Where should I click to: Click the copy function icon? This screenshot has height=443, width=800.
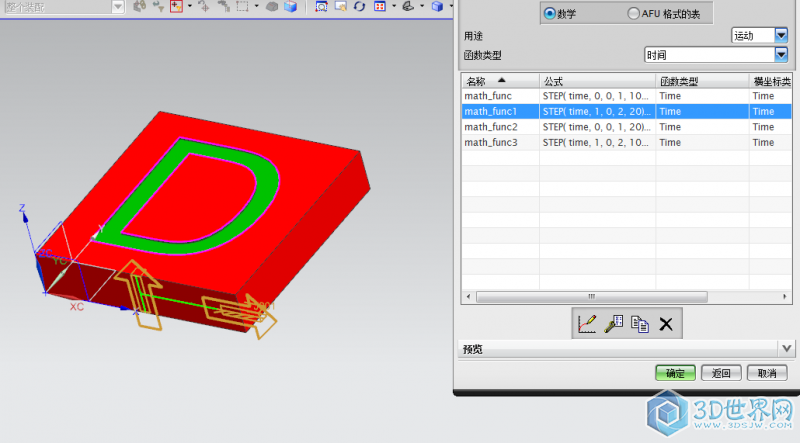point(640,324)
